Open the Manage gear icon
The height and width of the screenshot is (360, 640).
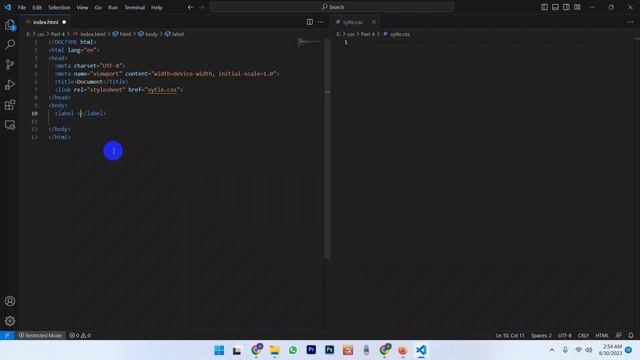click(10, 321)
